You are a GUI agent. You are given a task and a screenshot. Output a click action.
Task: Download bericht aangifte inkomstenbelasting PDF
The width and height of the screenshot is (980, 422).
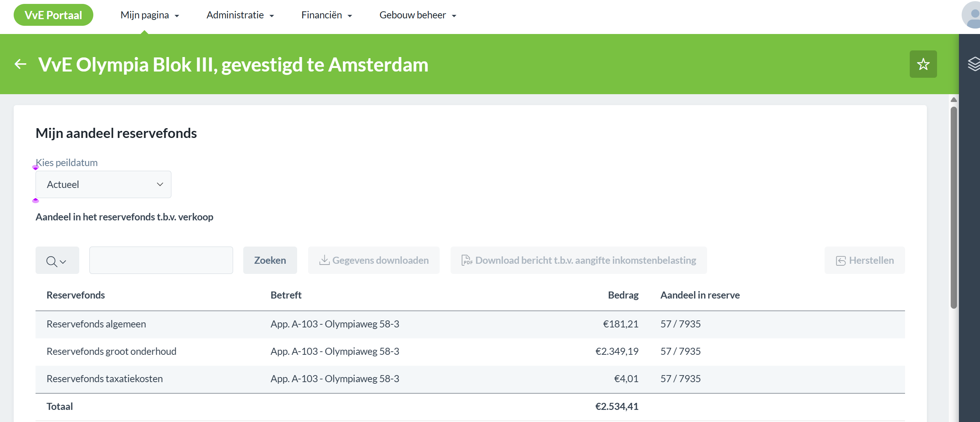[578, 260]
